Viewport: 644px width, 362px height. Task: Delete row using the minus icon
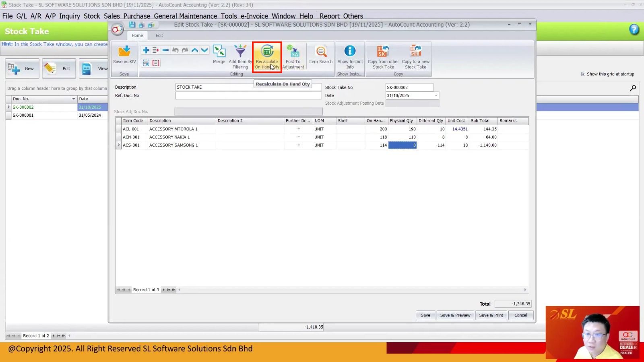pyautogui.click(x=165, y=50)
